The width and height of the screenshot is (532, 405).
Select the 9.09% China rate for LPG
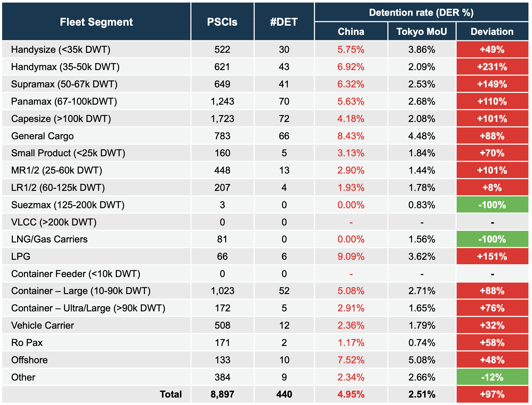[x=351, y=256]
